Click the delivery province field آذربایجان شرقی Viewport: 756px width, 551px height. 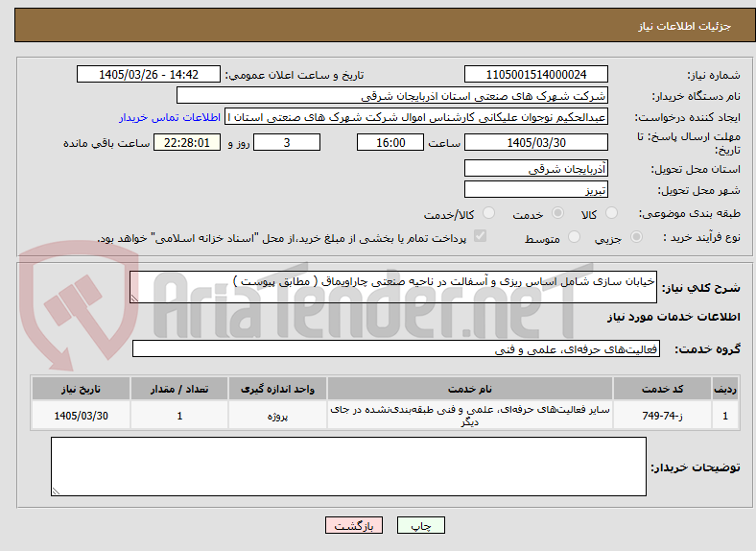tap(536, 168)
